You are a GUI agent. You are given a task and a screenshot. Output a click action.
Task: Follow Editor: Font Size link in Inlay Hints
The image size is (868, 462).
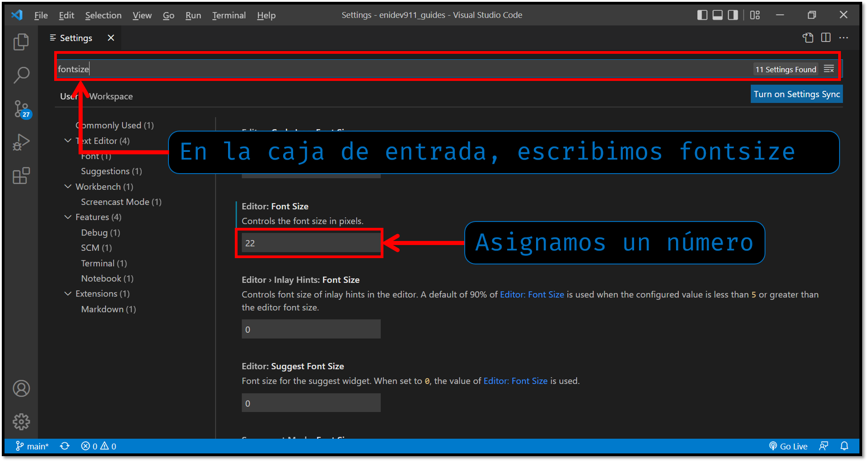532,295
